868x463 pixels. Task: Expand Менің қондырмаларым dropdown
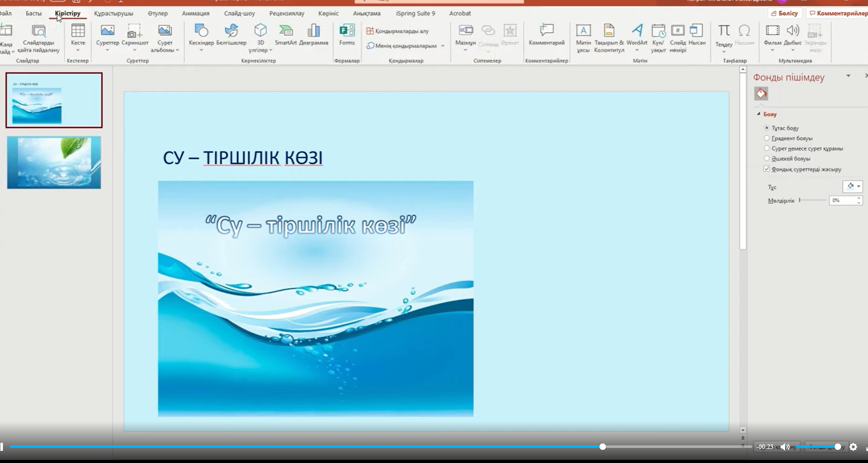click(x=443, y=46)
